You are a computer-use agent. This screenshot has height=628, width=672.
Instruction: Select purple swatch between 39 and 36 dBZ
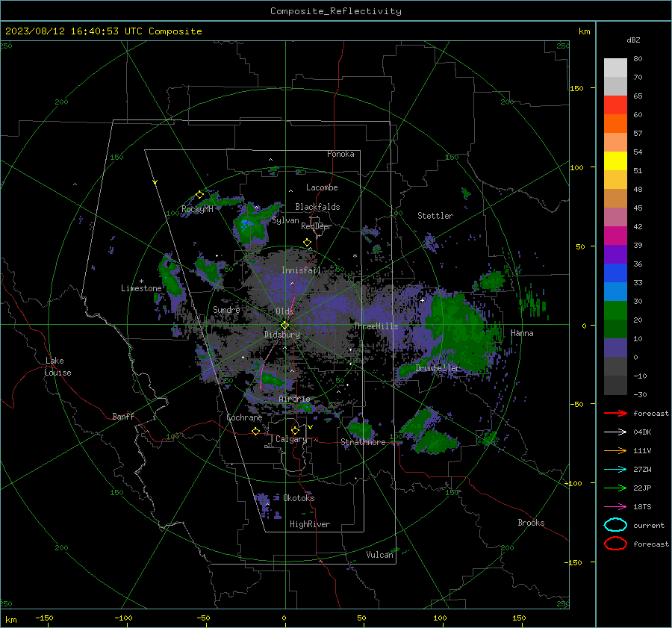click(x=615, y=255)
